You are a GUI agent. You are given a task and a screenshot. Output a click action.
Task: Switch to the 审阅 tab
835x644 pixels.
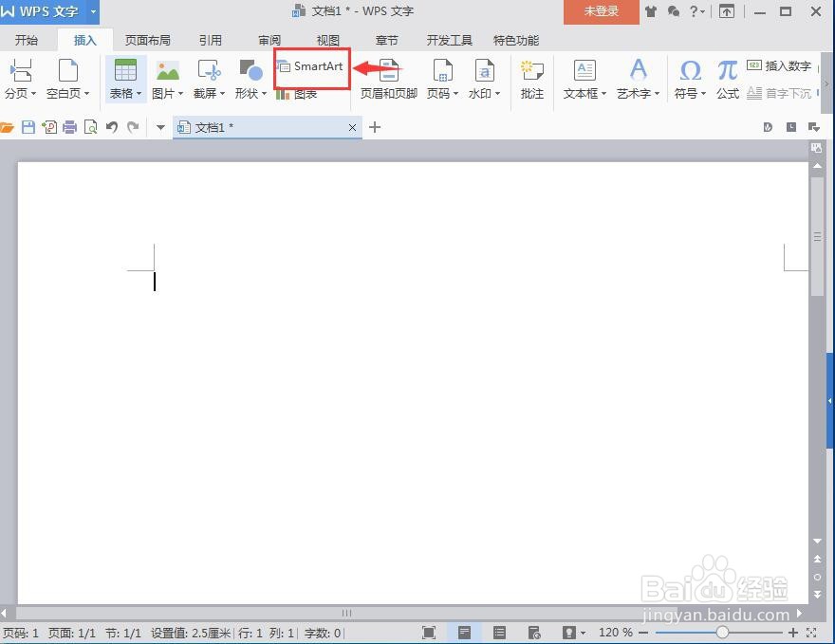pos(269,41)
